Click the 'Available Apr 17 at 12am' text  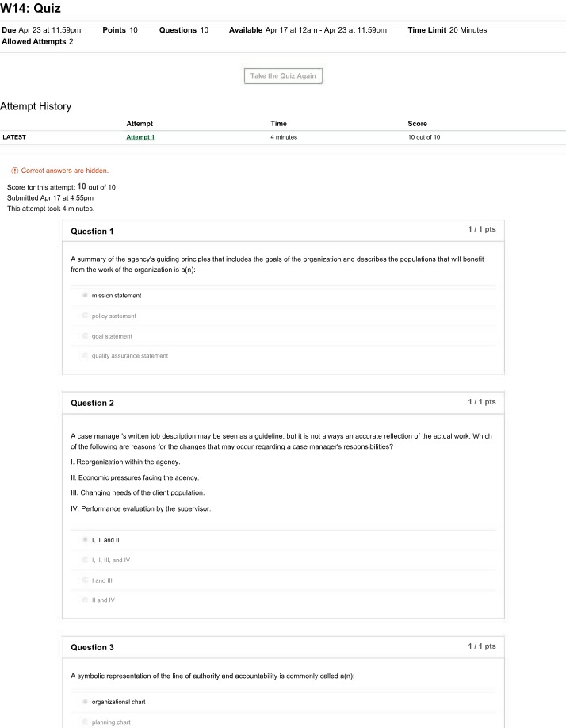pyautogui.click(x=273, y=29)
